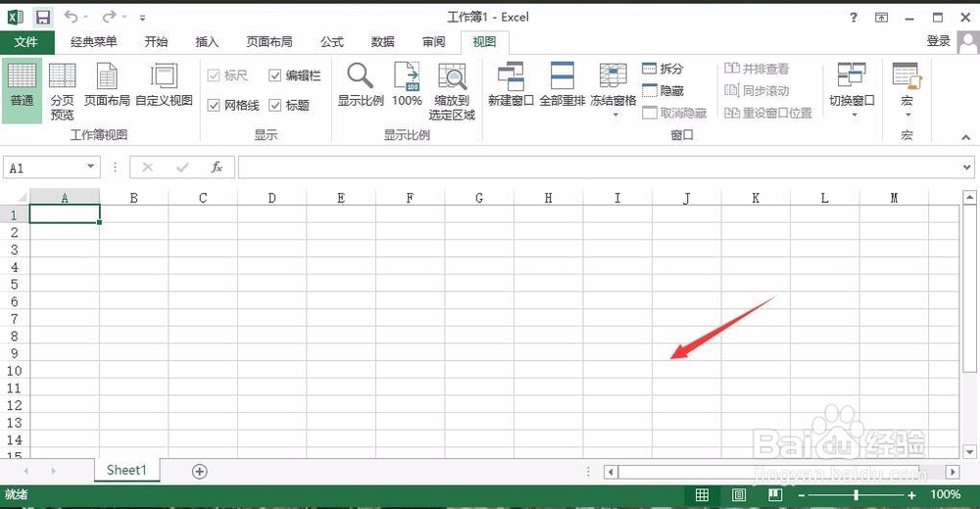980x509 pixels.
Task: Switch to 页面布局 view icon in ribbon
Action: [107, 84]
